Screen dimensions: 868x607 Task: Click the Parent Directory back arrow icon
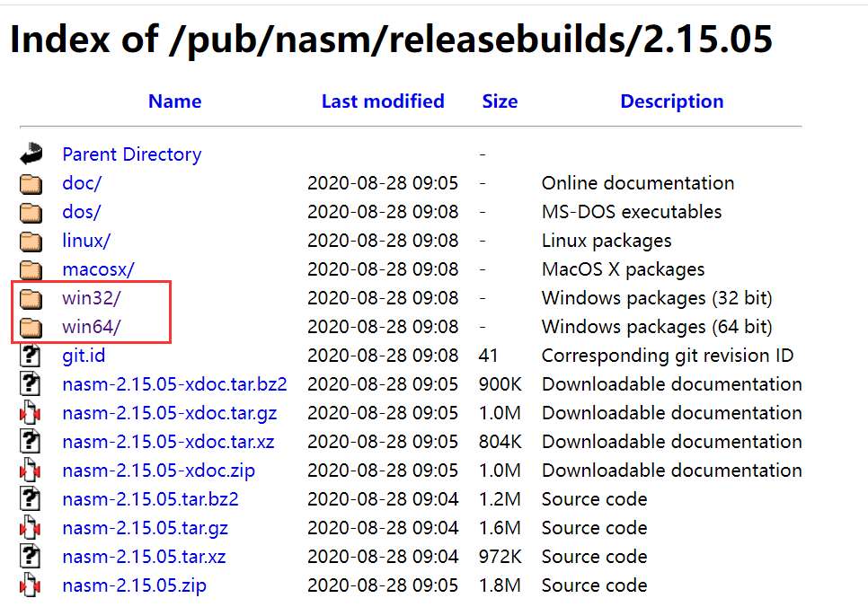pyautogui.click(x=31, y=154)
